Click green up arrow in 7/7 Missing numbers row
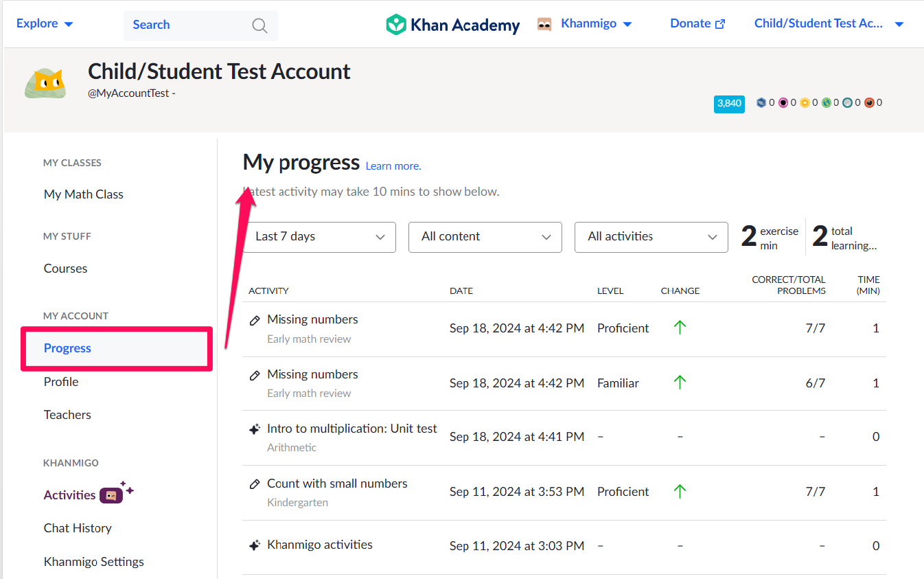Screen dimensions: 924x579 click(680, 328)
